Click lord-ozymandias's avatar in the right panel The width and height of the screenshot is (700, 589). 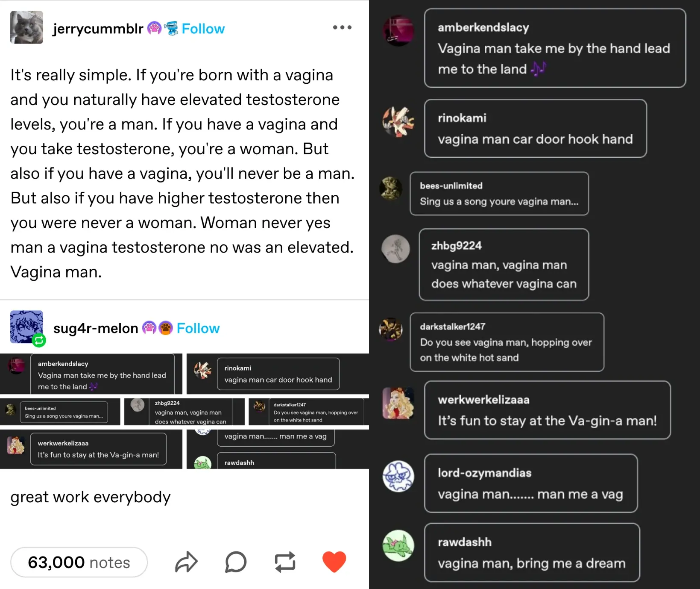tap(398, 476)
